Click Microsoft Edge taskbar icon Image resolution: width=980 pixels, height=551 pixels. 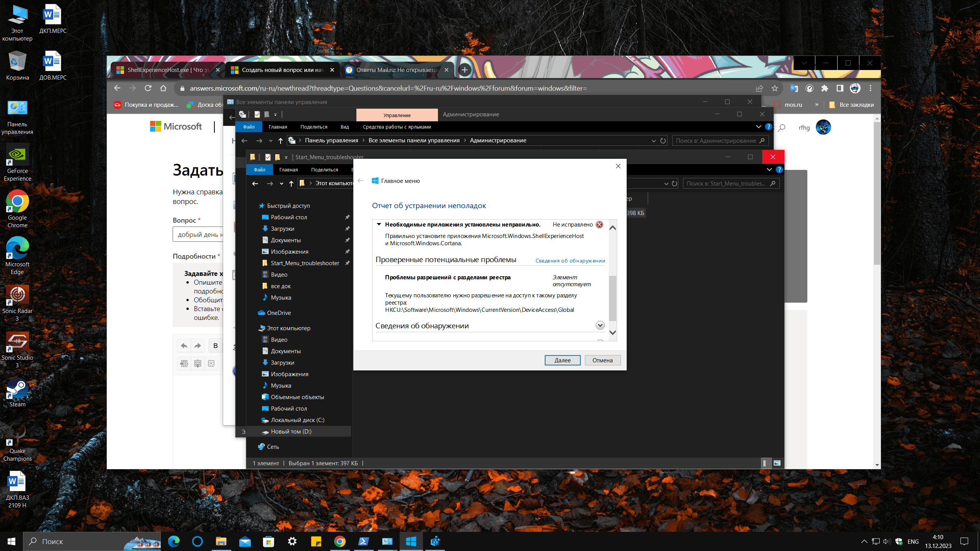(173, 541)
